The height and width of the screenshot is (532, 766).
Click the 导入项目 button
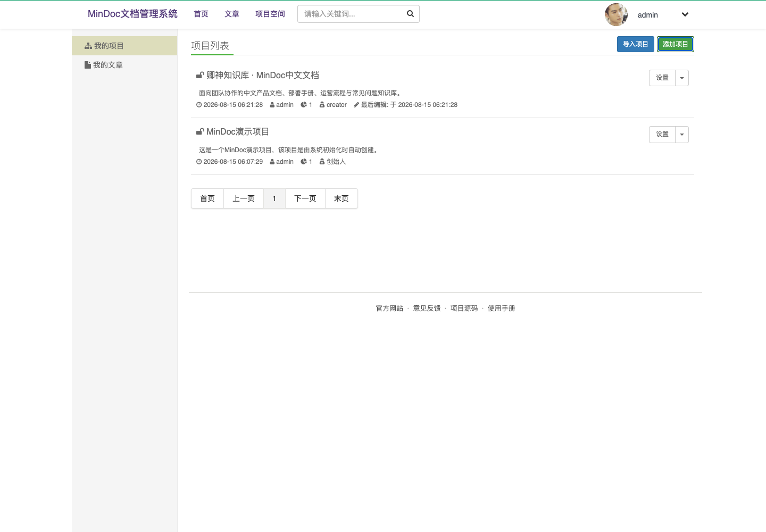[x=636, y=44]
